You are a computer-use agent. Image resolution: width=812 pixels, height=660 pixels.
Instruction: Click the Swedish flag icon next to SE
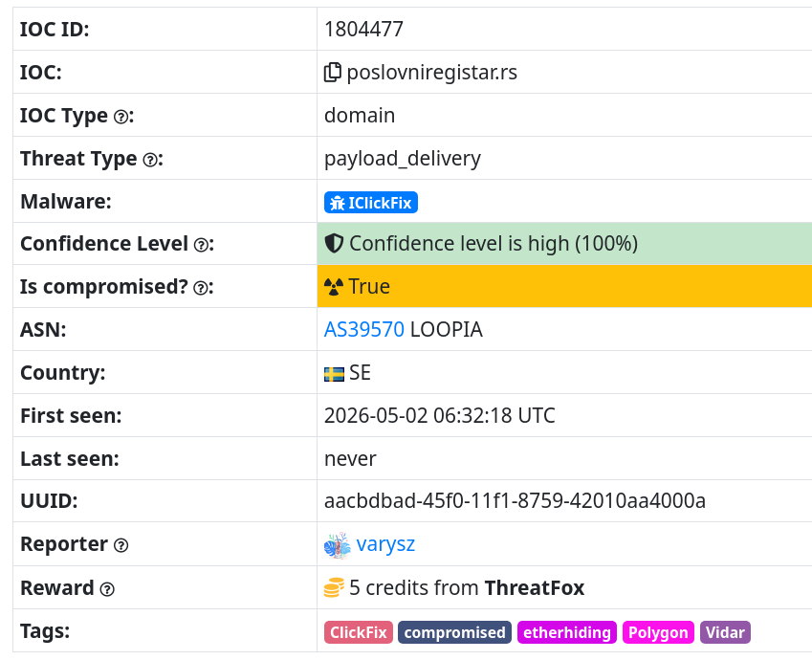334,374
